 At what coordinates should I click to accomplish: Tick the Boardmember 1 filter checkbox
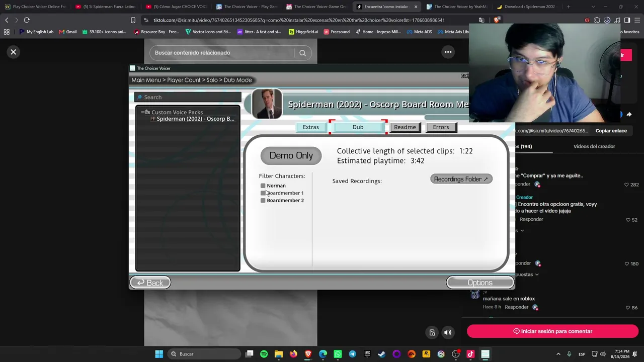tap(263, 193)
